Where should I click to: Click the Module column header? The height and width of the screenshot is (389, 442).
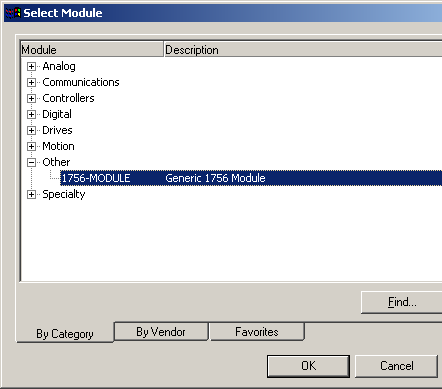(92, 50)
